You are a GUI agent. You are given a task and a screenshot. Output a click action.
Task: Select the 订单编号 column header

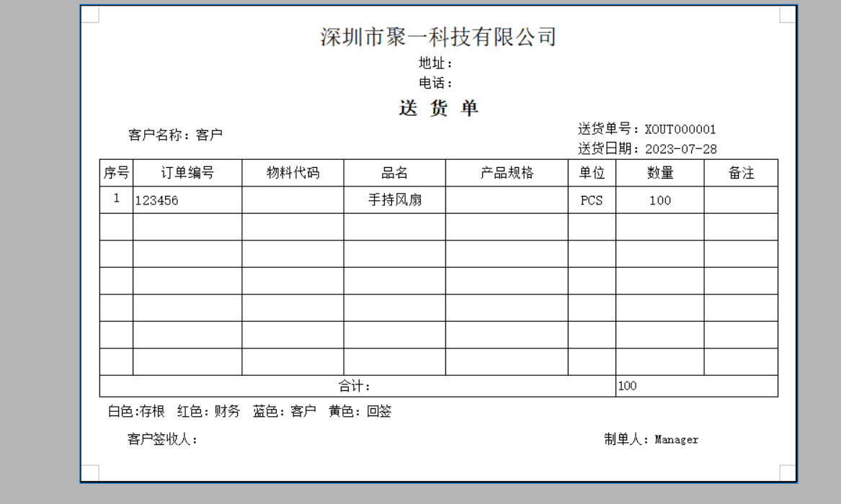point(187,173)
